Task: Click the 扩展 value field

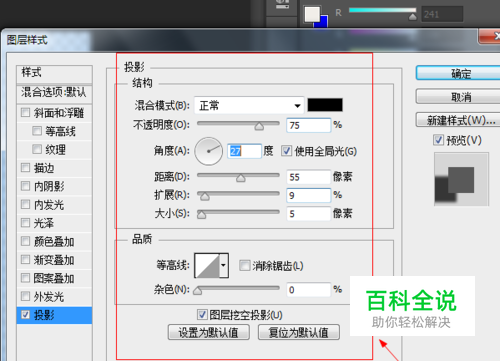Action: [x=309, y=195]
